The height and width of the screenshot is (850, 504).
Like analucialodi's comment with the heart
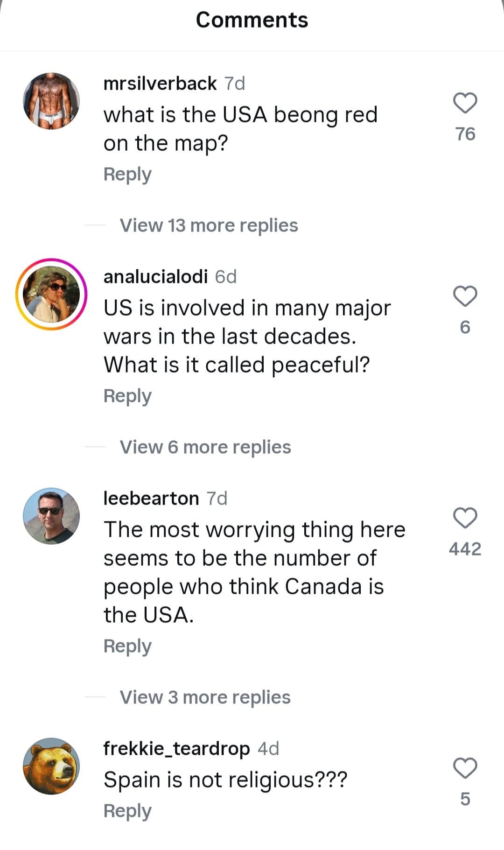465,296
